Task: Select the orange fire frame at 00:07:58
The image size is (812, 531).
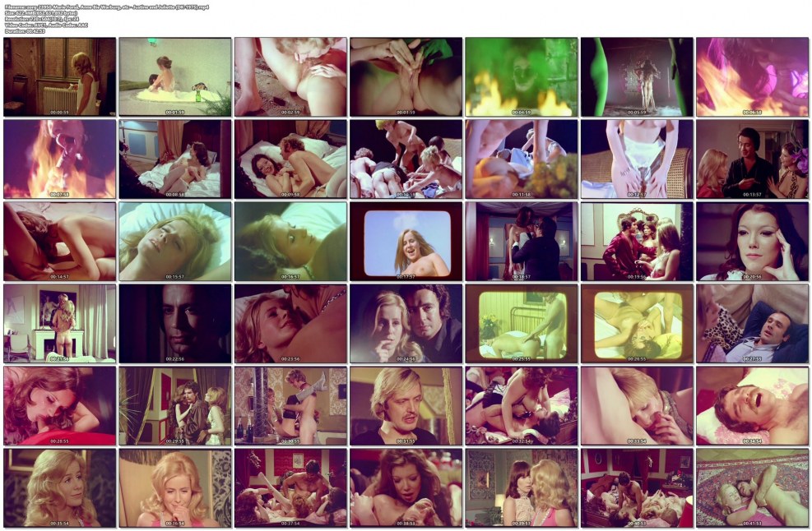Action: click(59, 159)
